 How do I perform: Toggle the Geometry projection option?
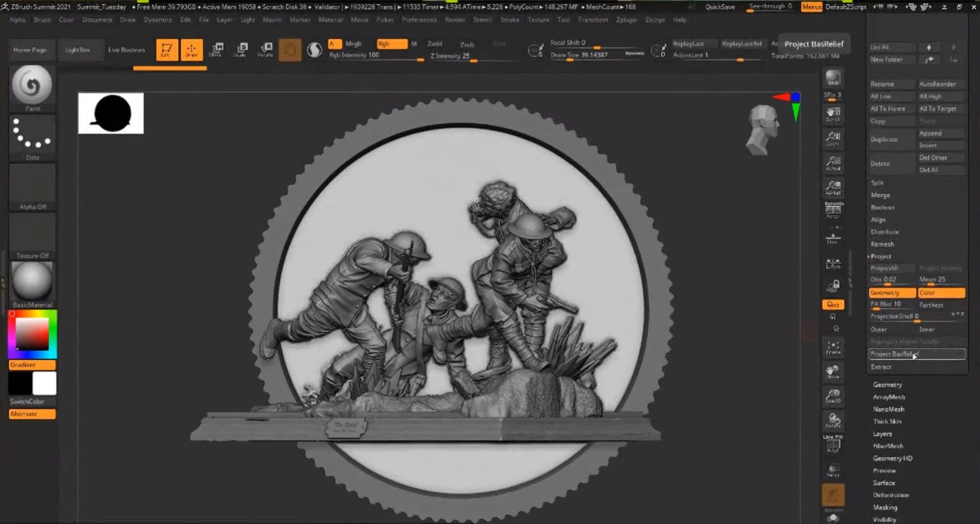891,293
